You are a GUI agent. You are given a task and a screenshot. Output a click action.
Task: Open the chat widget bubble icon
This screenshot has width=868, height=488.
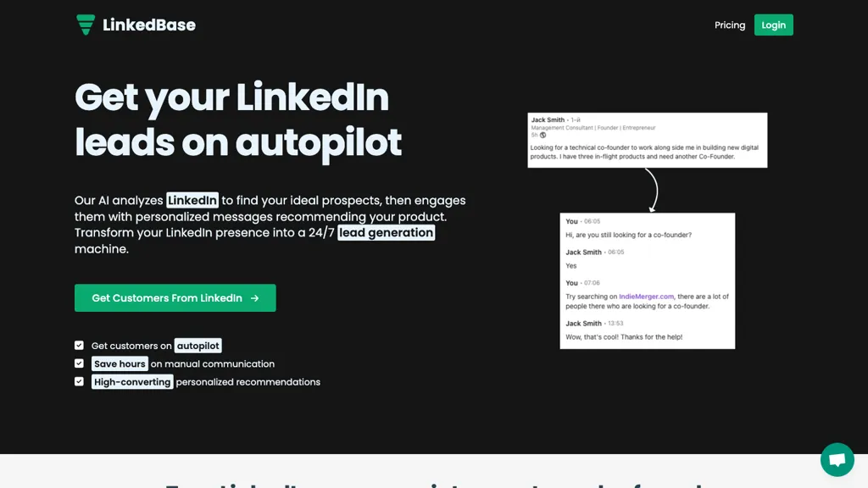(837, 459)
